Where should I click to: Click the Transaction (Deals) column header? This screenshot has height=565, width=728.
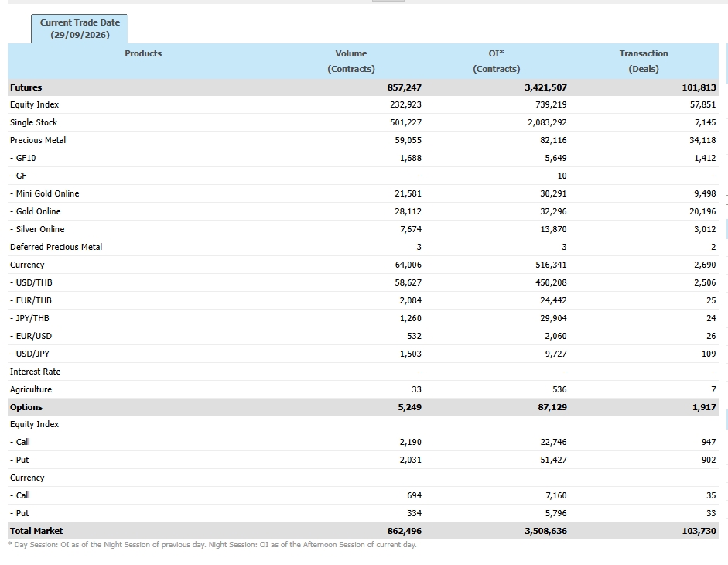(644, 61)
